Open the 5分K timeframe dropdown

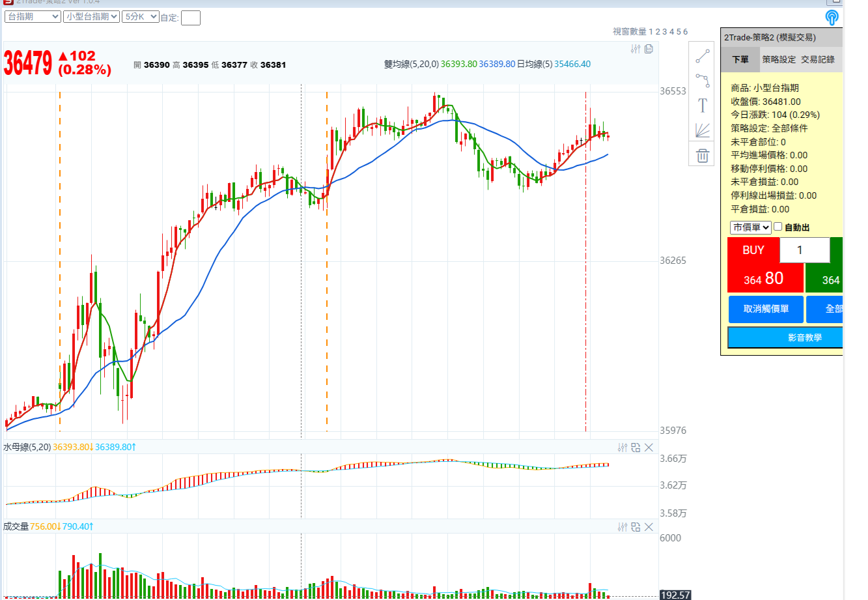[x=141, y=17]
